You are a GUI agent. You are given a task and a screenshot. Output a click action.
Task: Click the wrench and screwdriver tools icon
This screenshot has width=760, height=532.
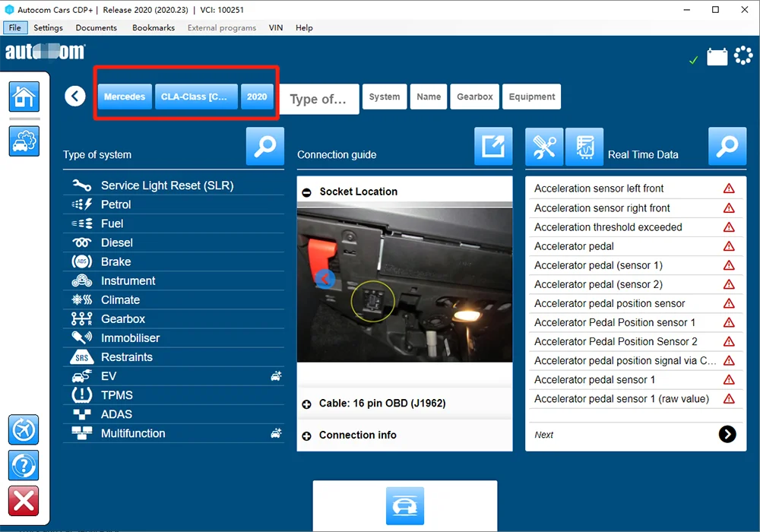544,147
